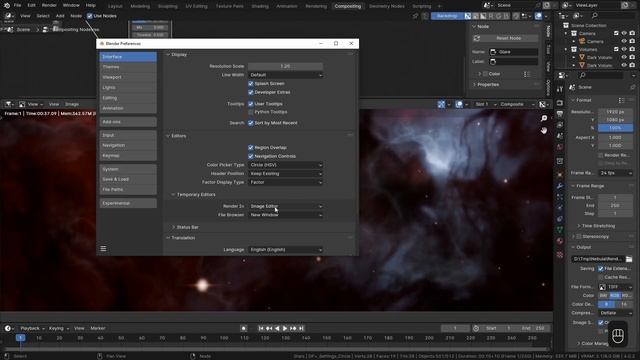Click the auto-keying record icon in timeline
Screen dimensions: 640x360
[244, 328]
